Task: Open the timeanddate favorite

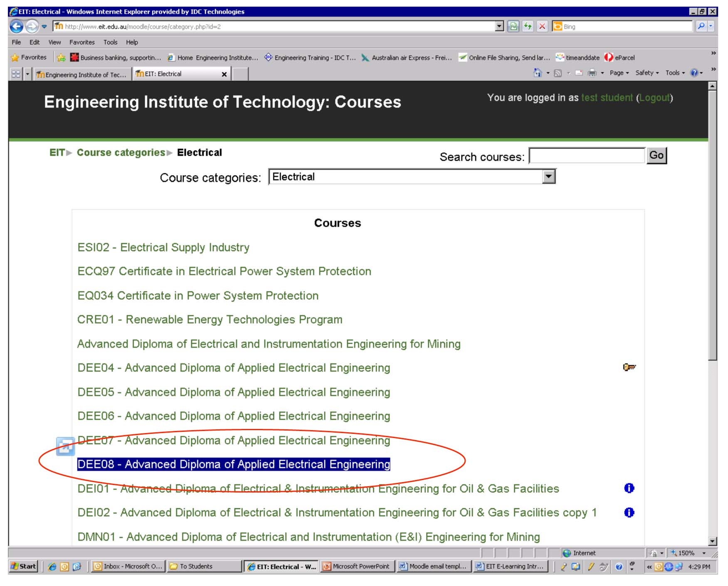Action: tap(578, 58)
